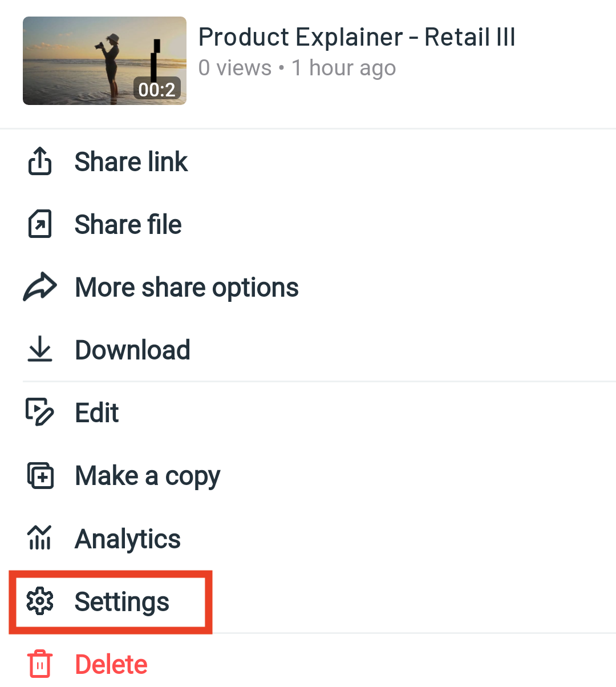Open Analytics for this video
Image resolution: width=616 pixels, height=687 pixels.
pos(128,539)
